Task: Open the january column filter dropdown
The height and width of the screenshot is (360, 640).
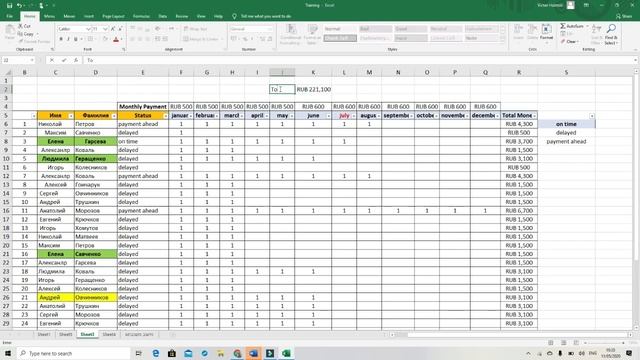Action: (191, 116)
